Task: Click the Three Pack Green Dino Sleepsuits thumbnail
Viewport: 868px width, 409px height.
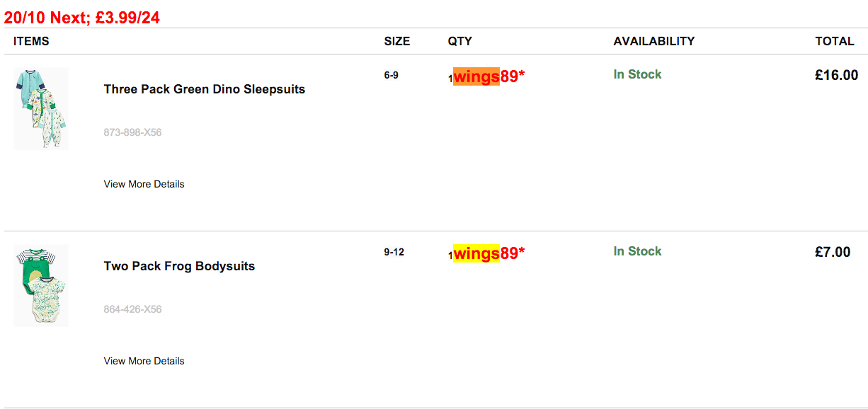Action: point(41,108)
